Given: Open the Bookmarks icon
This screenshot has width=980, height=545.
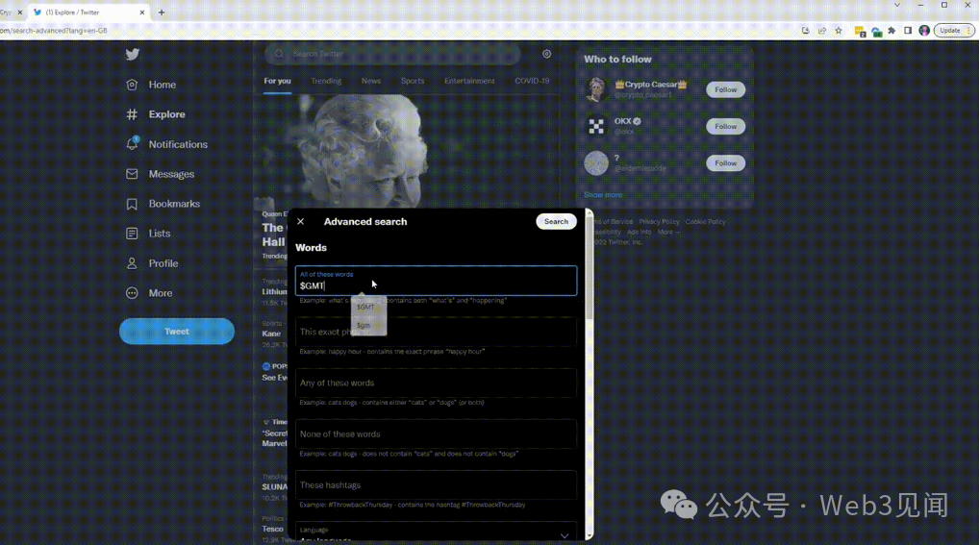Looking at the screenshot, I should click(x=132, y=204).
